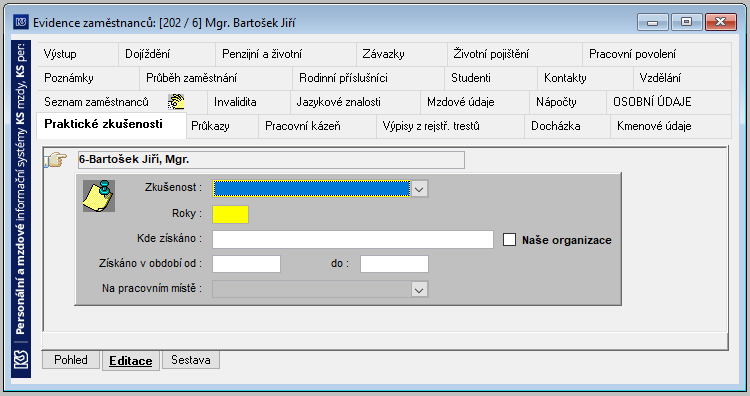
Task: Click the pointing hand icon beside employee name
Action: [56, 160]
